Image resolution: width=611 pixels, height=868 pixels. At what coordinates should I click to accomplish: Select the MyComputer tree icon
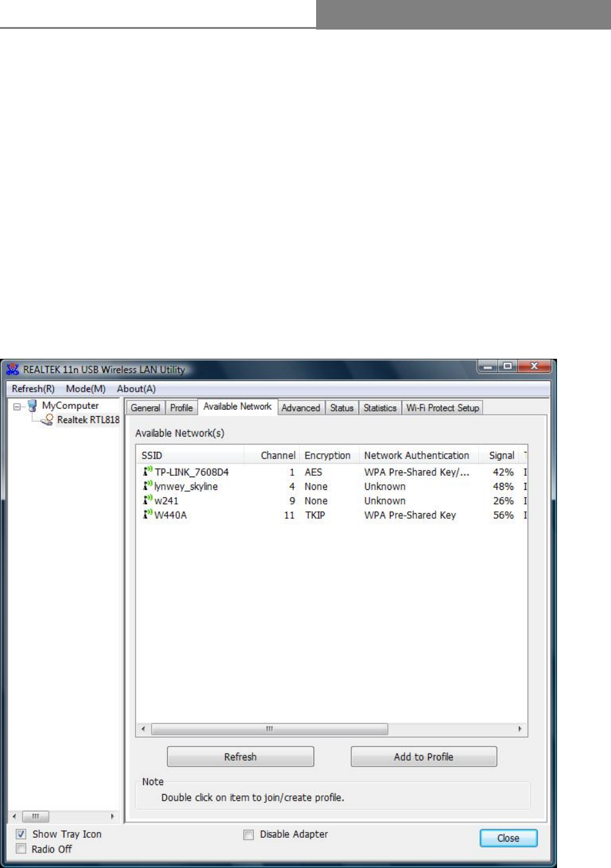[x=32, y=406]
